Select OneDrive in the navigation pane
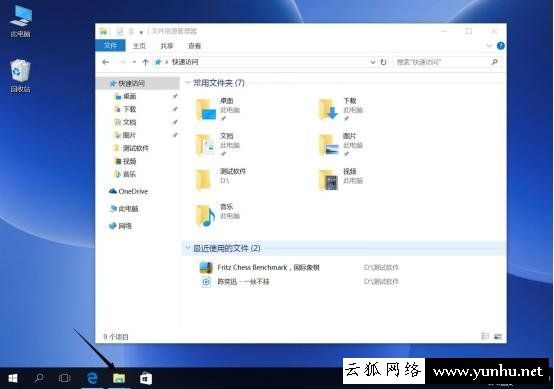Image resolution: width=554 pixels, height=389 pixels. tap(133, 191)
